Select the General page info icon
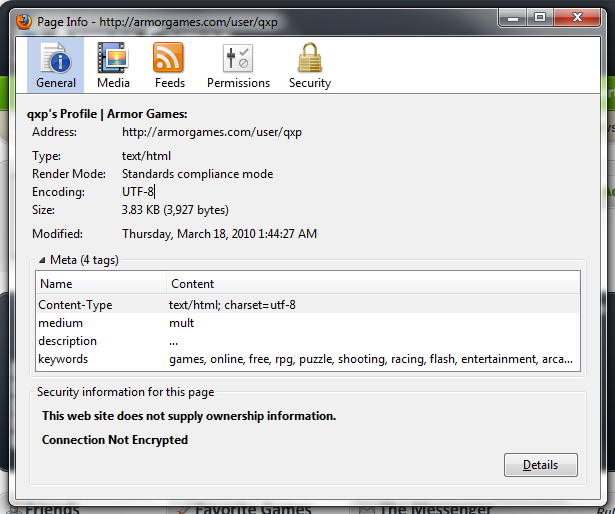The image size is (615, 514). click(x=56, y=58)
